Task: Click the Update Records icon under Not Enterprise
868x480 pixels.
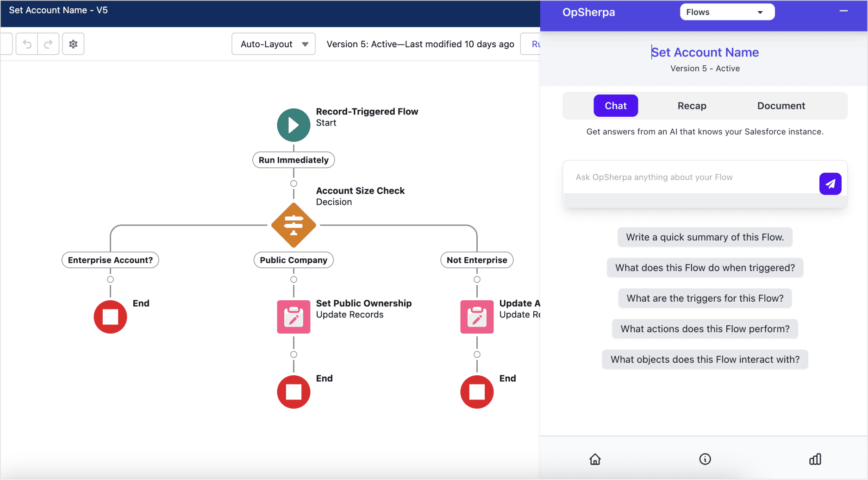Action: point(477,317)
